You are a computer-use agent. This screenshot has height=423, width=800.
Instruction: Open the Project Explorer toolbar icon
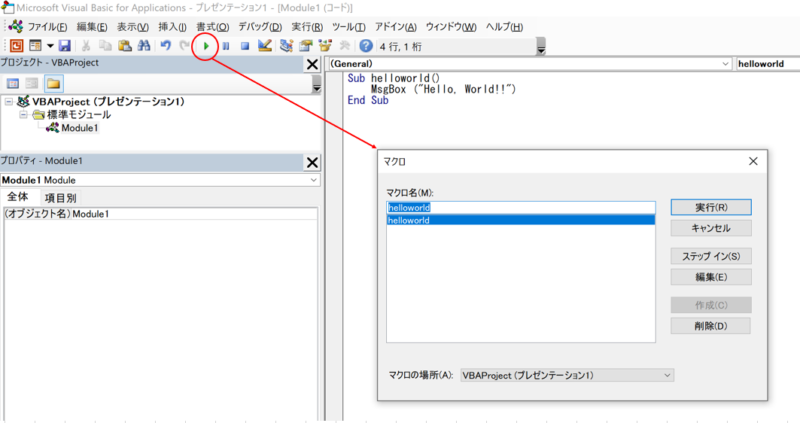click(x=286, y=46)
